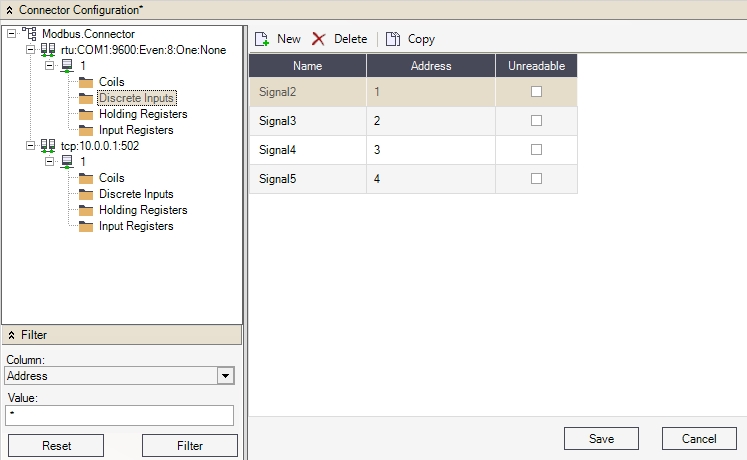Image resolution: width=747 pixels, height=460 pixels.
Task: Sort table by Address column header
Action: [431, 66]
